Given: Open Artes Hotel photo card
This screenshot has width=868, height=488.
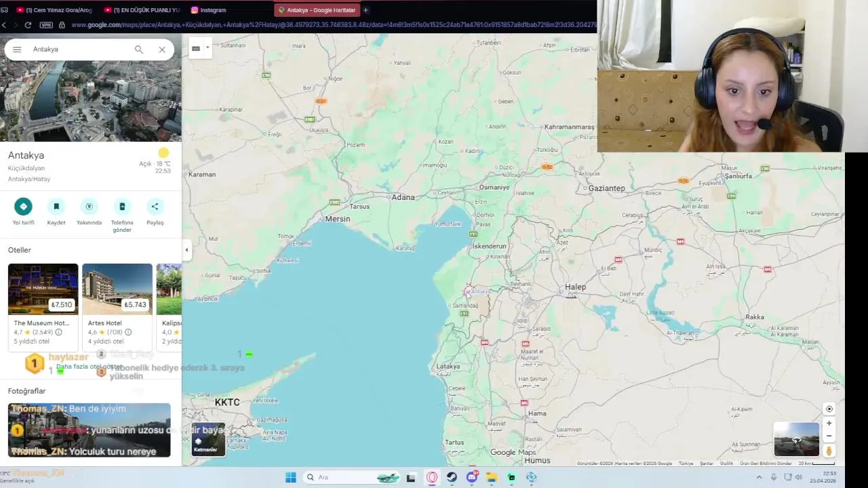Looking at the screenshot, I should [117, 289].
